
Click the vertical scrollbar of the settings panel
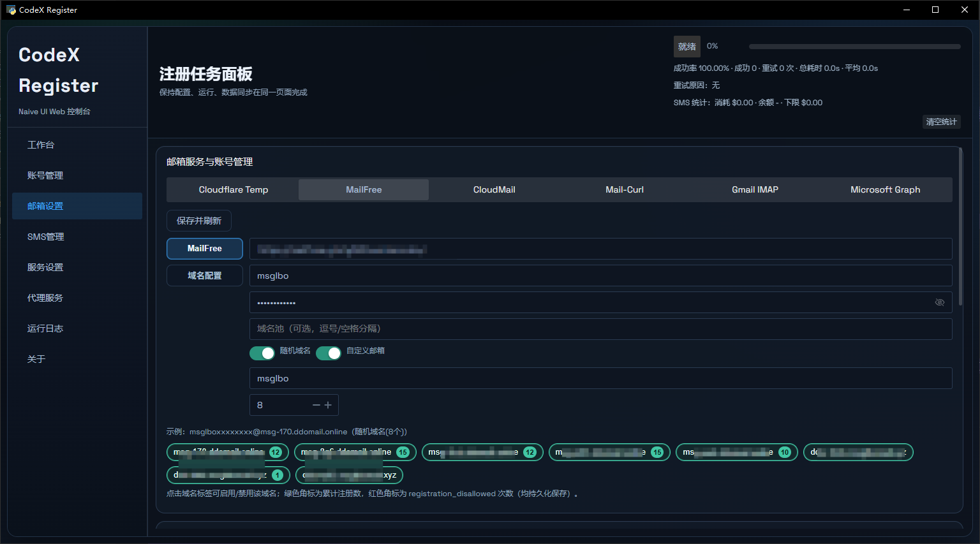click(x=960, y=226)
